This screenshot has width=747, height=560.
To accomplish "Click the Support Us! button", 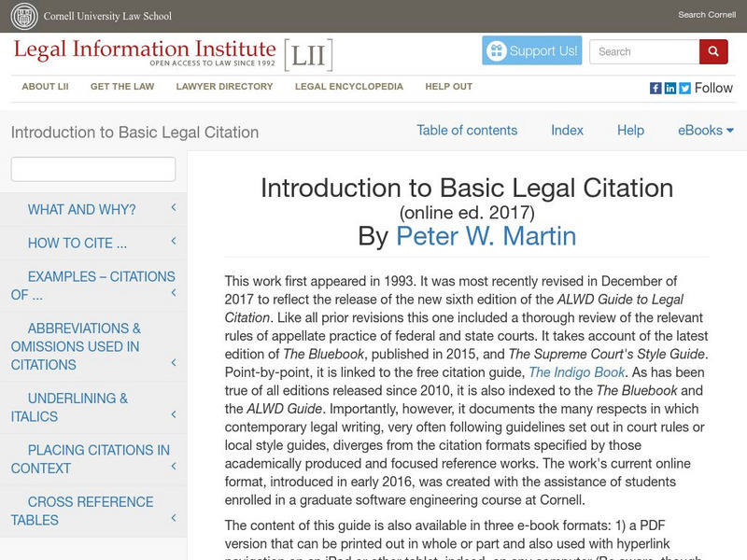I will coord(532,50).
